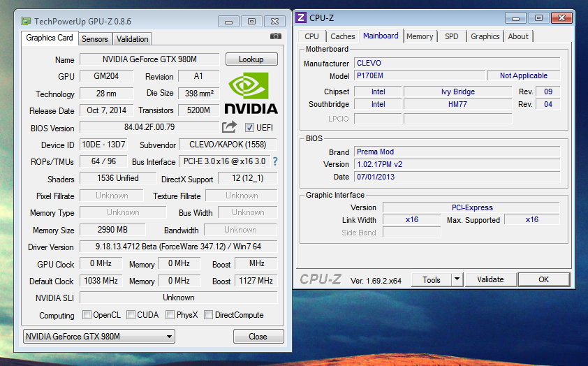Screen dimensions: 588x366
Task: Click the Tools button in CPU-Z
Action: tap(432, 280)
